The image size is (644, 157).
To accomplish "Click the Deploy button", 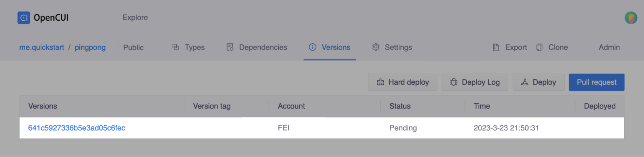I will pos(538,82).
